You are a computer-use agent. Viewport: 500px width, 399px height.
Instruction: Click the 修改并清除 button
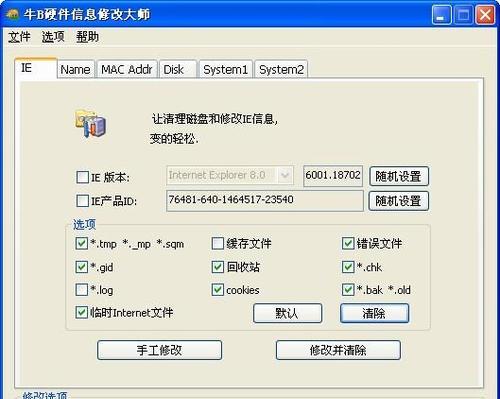point(338,350)
